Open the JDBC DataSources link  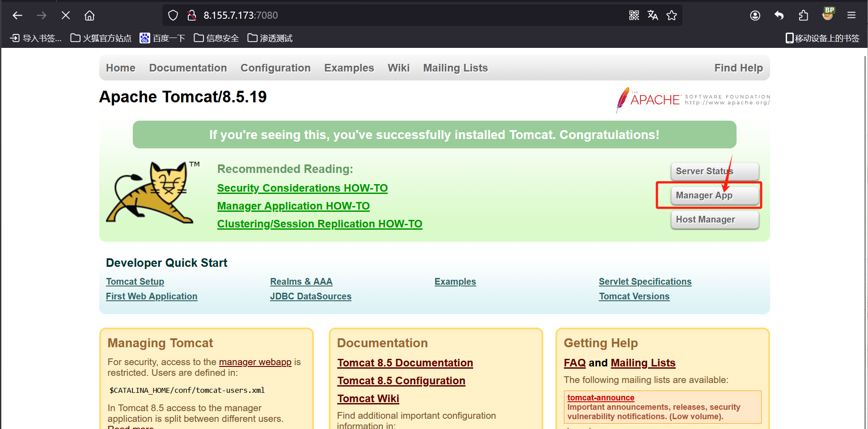click(x=311, y=296)
